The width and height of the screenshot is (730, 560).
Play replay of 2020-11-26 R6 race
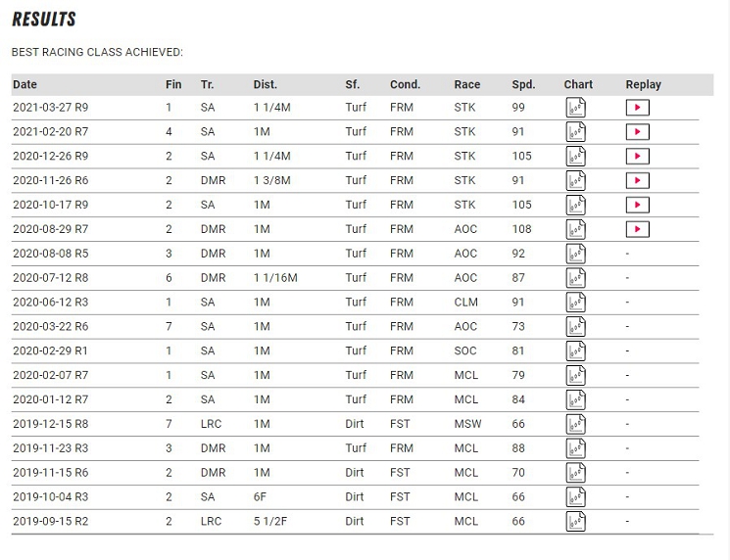(637, 181)
